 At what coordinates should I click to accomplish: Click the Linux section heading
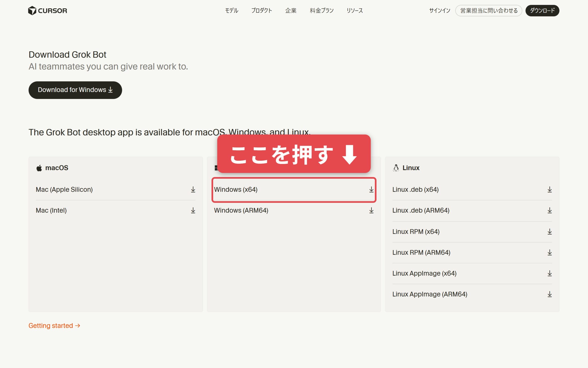(x=411, y=168)
